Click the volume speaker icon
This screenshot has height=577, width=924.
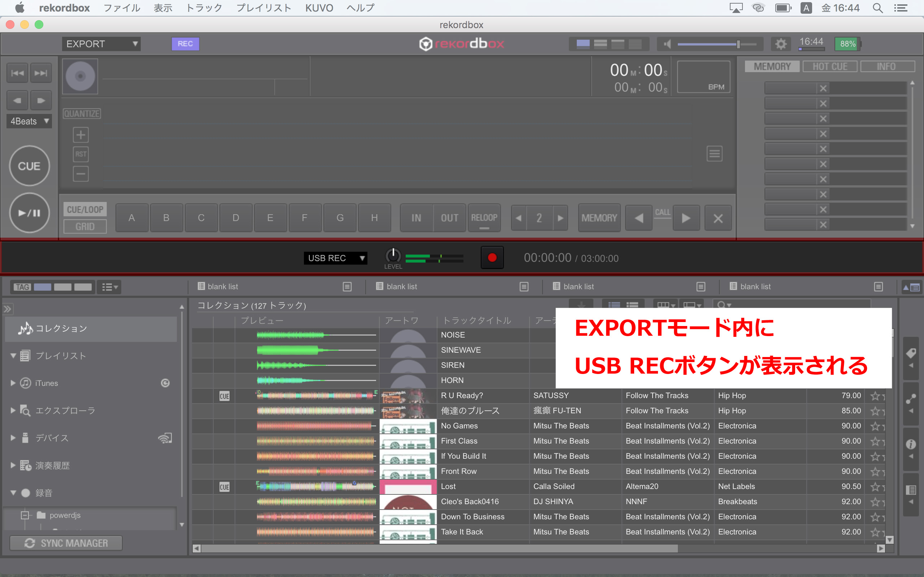pyautogui.click(x=667, y=44)
